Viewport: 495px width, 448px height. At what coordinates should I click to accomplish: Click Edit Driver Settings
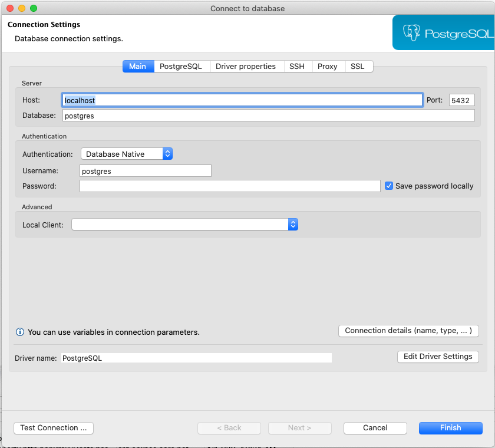(x=438, y=357)
